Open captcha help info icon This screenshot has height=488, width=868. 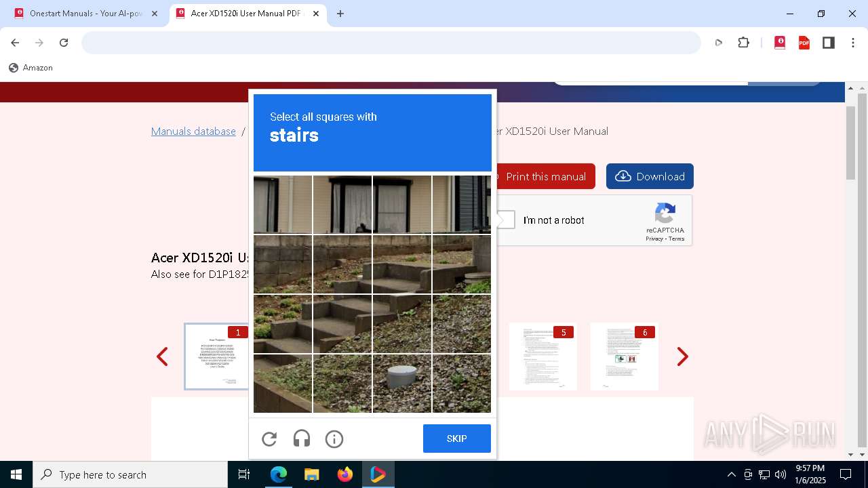[334, 439]
